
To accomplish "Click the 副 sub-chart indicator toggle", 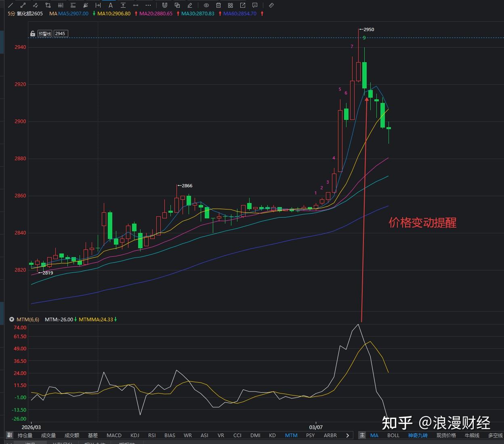I will 9,435.
